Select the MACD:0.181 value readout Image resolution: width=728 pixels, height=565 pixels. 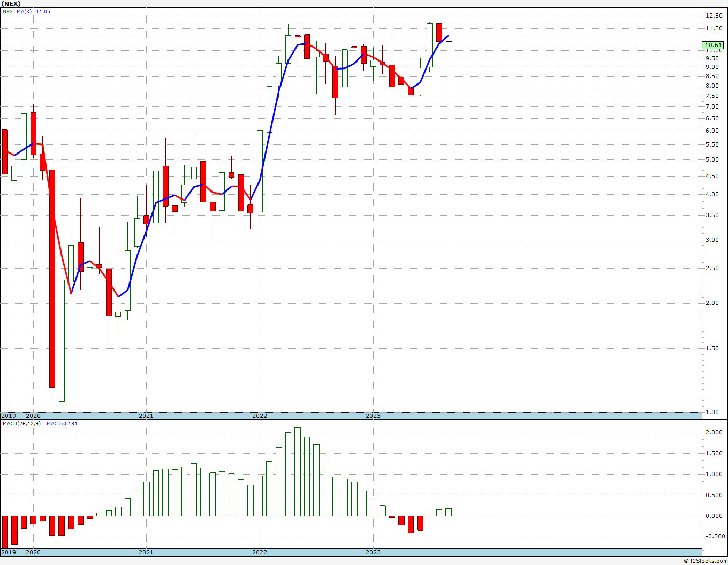pyautogui.click(x=62, y=424)
